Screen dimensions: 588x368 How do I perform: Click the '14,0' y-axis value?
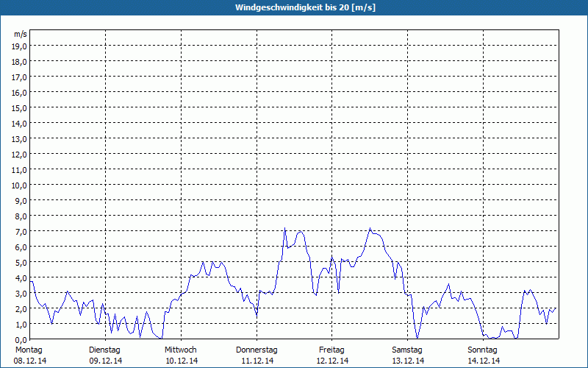click(20, 124)
